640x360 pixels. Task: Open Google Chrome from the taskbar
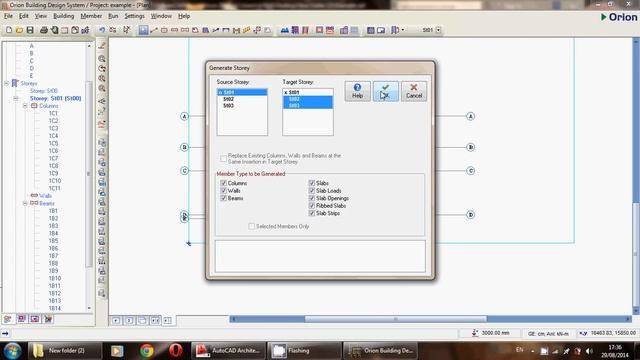point(147,351)
